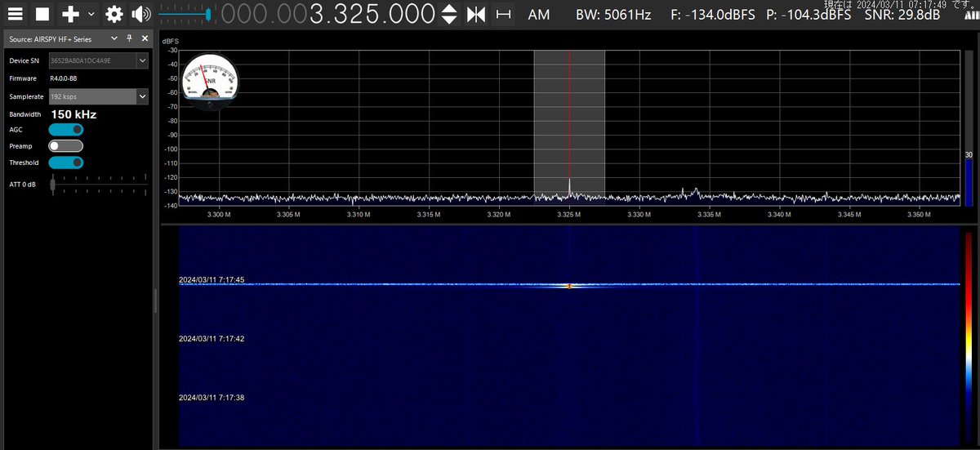This screenshot has height=450, width=980.
Task: Click the analog SNR meter gauge
Action: (x=209, y=82)
